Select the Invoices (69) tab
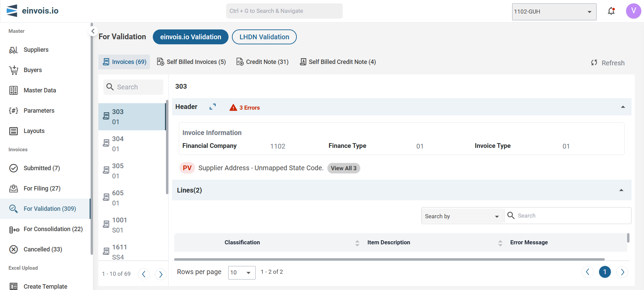644x290 pixels. tap(124, 62)
